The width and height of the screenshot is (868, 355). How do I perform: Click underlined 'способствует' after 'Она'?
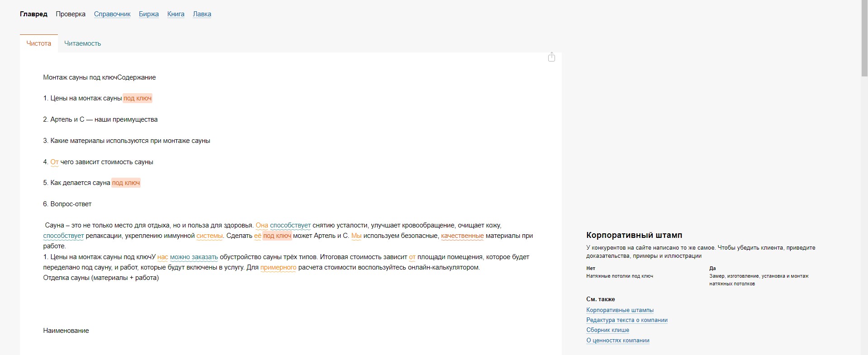[290, 225]
